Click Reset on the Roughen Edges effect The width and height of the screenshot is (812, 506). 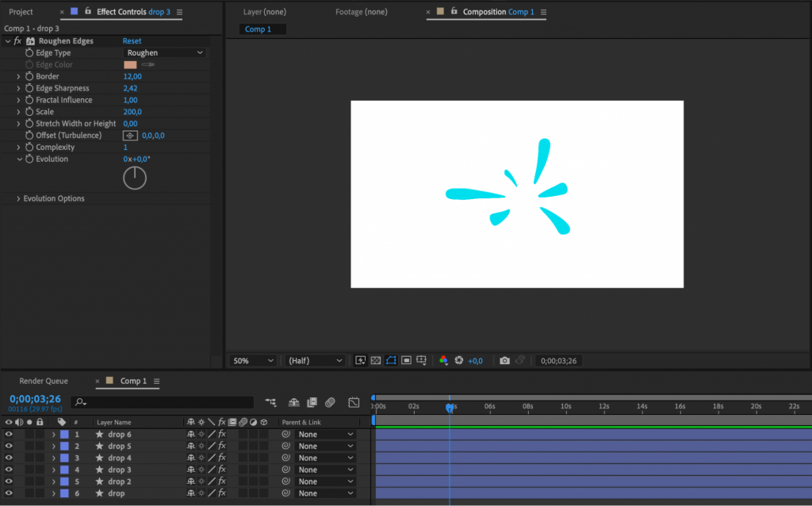pos(132,40)
